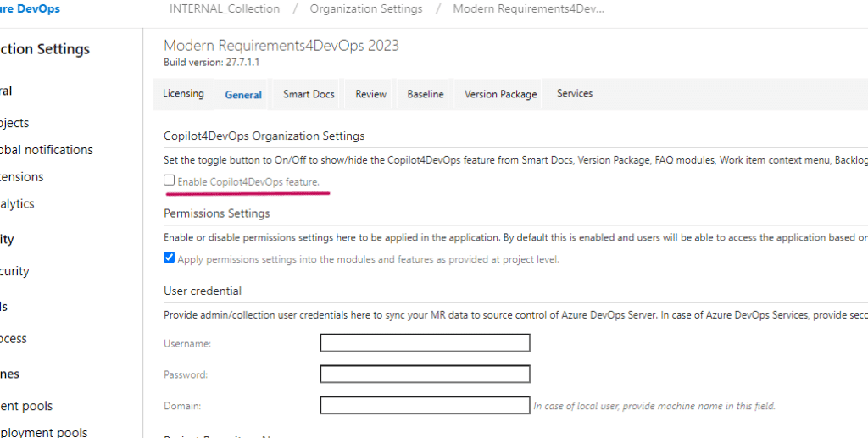Click the Modern Requirements4Dev... breadcrumb
This screenshot has height=438, width=868.
(x=529, y=8)
